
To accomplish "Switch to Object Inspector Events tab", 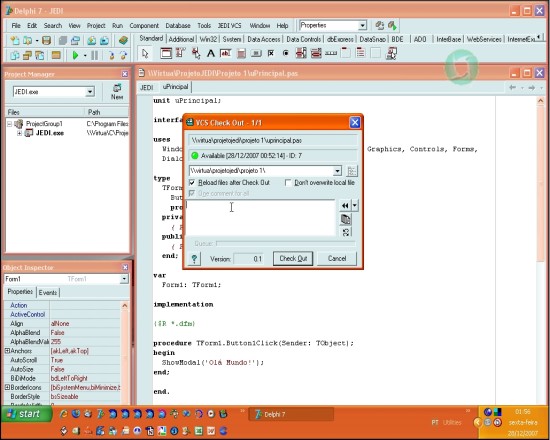I will (48, 292).
